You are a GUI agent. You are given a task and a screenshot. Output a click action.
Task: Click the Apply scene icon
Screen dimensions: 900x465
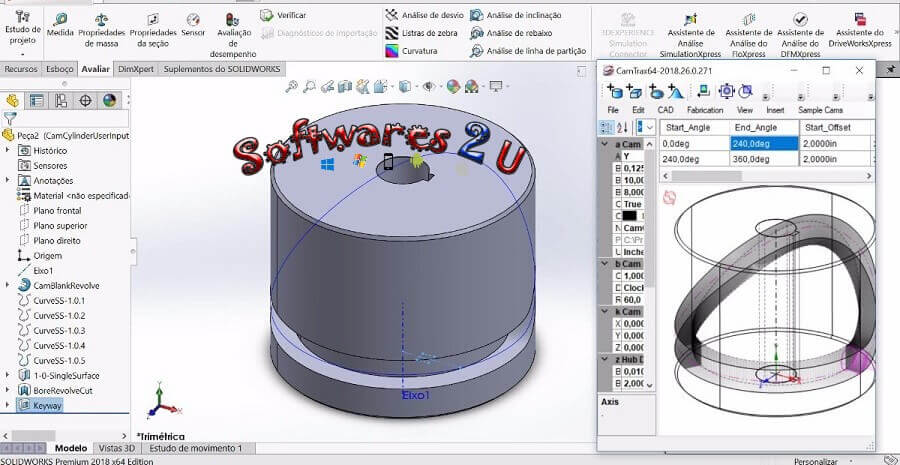click(x=471, y=87)
